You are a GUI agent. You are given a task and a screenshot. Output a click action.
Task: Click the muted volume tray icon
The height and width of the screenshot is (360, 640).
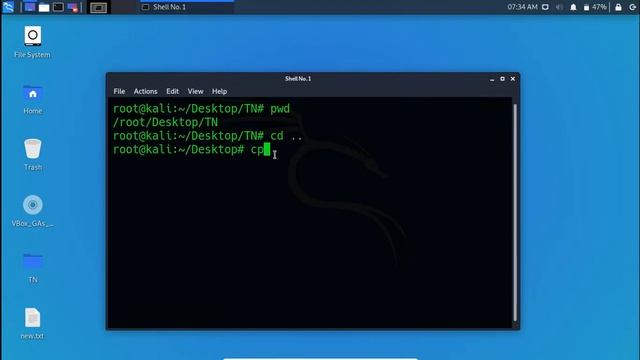click(559, 7)
